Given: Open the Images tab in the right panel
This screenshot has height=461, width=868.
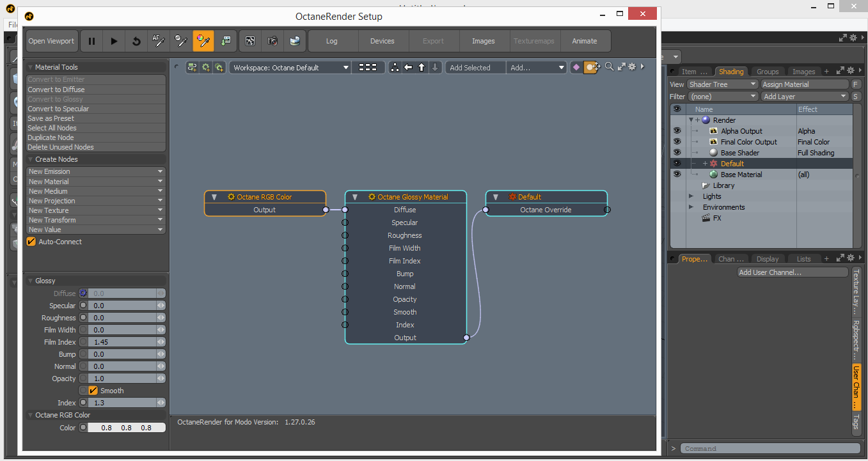Looking at the screenshot, I should click(x=804, y=72).
